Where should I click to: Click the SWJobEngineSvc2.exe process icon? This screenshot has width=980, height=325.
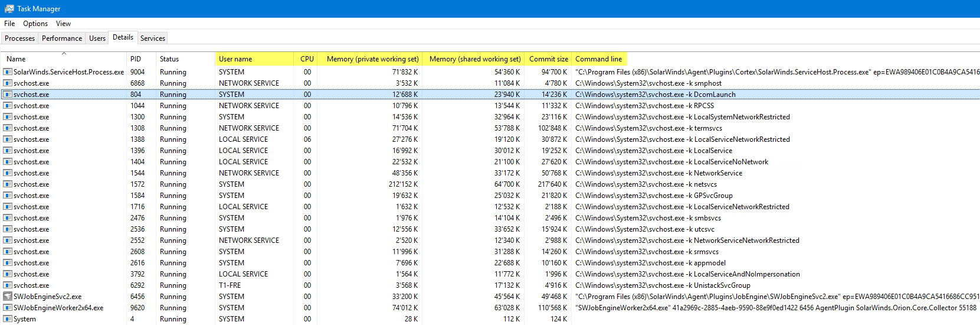click(8, 297)
